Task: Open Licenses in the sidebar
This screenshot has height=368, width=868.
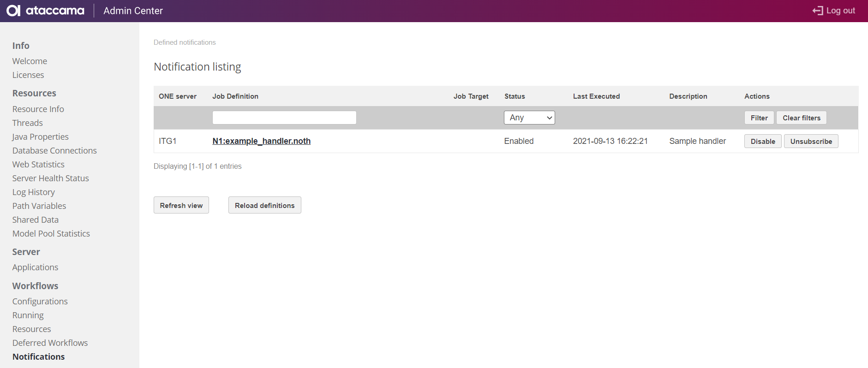Action: pos(28,75)
